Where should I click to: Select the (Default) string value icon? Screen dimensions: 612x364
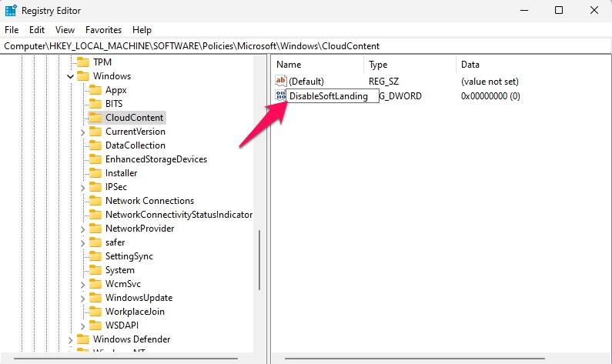coord(281,81)
